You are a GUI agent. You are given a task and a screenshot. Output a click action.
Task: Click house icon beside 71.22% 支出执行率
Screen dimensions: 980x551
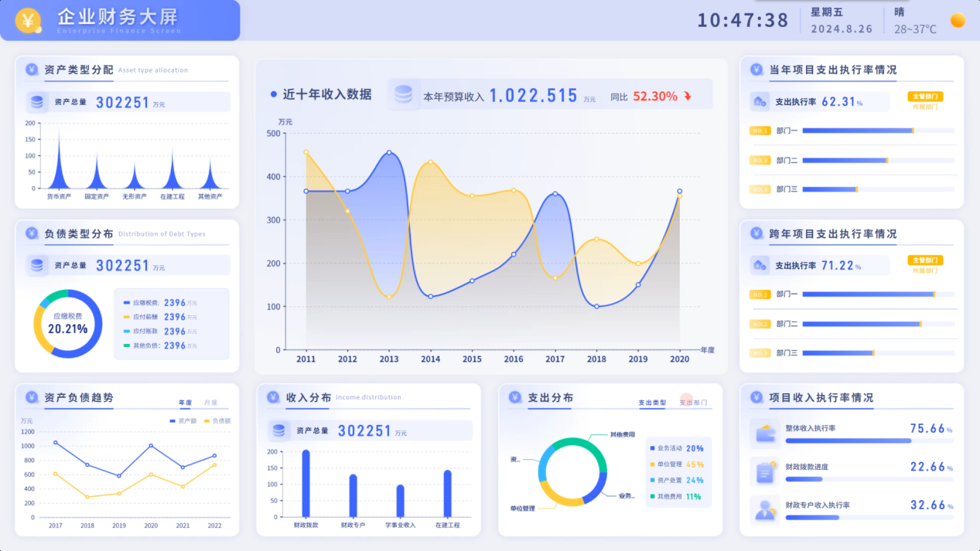pos(760,265)
